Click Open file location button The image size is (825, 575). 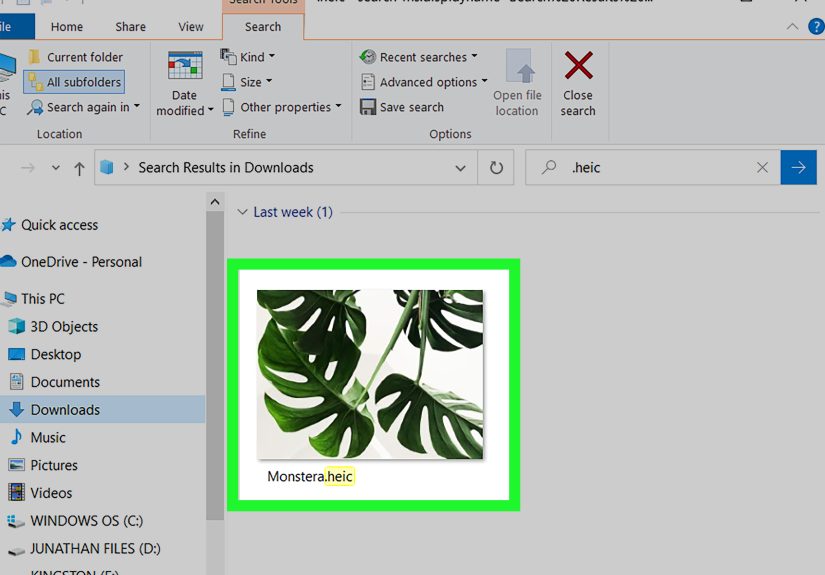(517, 83)
